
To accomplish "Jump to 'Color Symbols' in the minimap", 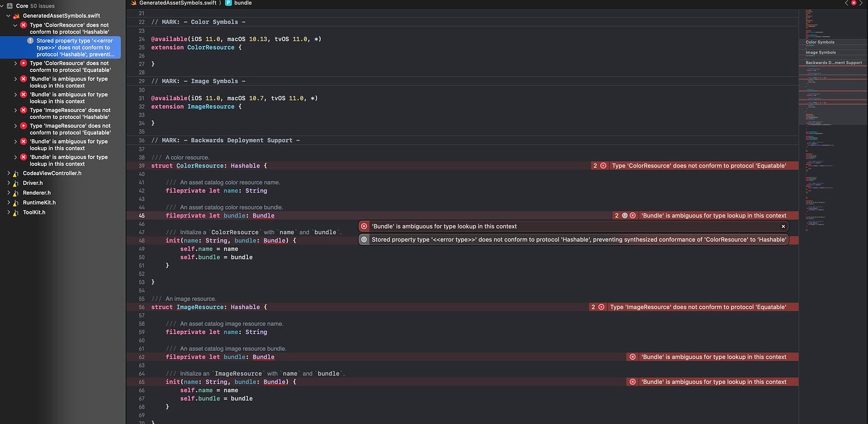I will click(820, 42).
